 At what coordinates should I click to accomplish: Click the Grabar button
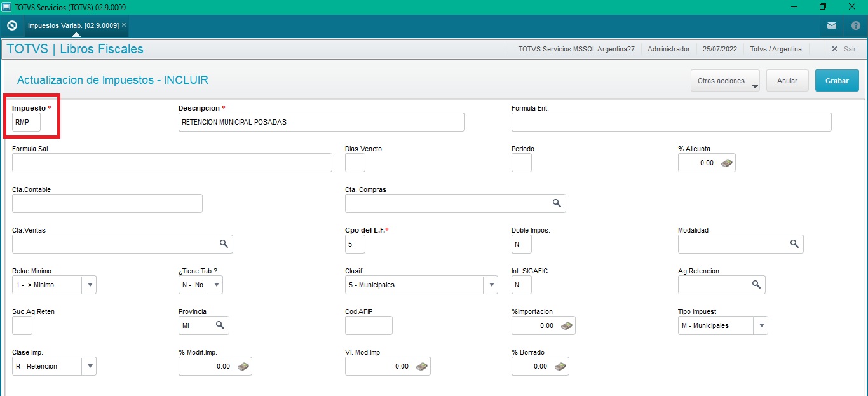click(837, 81)
